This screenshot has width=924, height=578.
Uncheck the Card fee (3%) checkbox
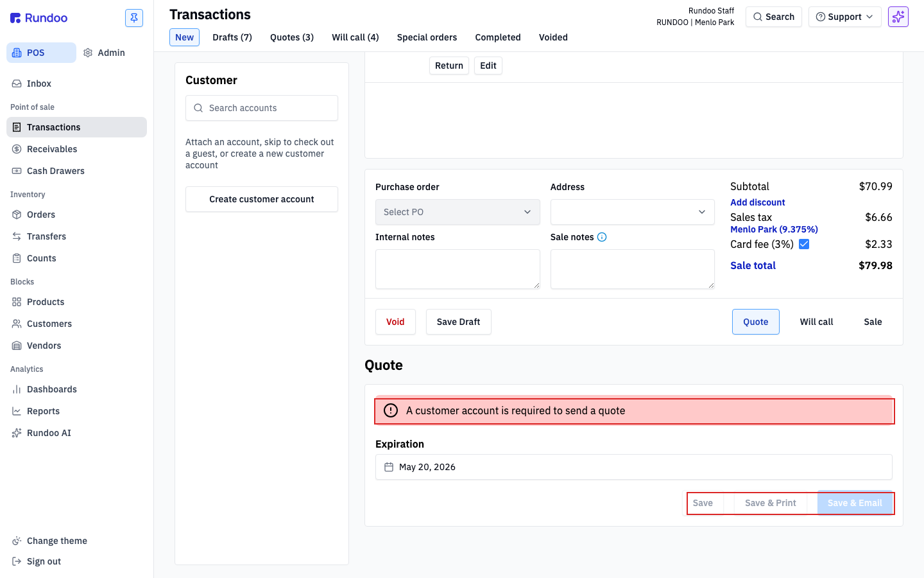click(x=804, y=244)
